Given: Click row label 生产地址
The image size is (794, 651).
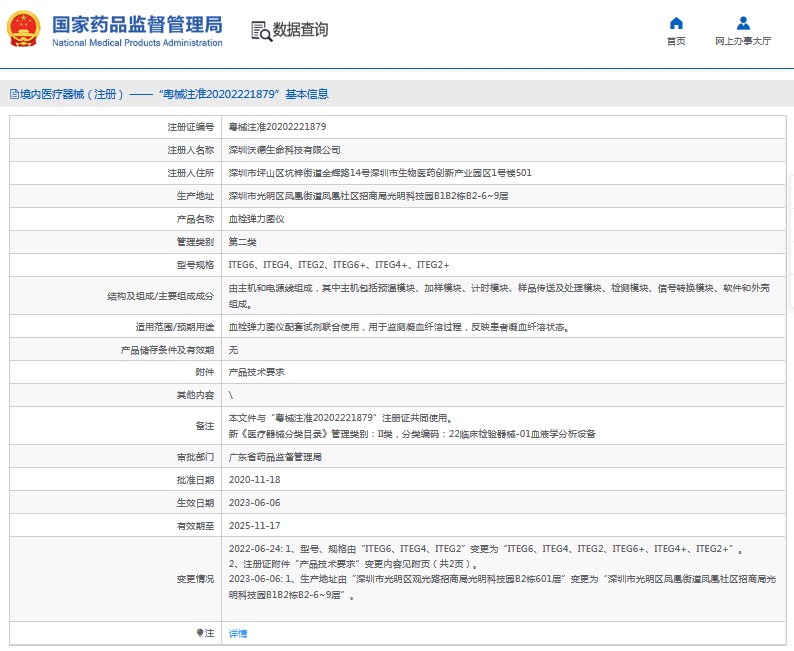Looking at the screenshot, I should 195,196.
